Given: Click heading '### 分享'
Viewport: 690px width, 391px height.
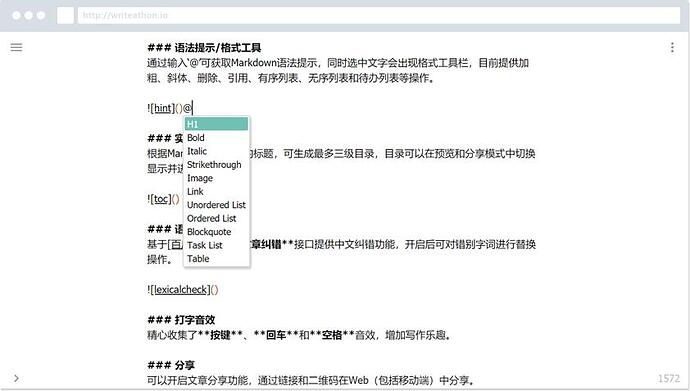Looking at the screenshot, I should (x=171, y=365).
